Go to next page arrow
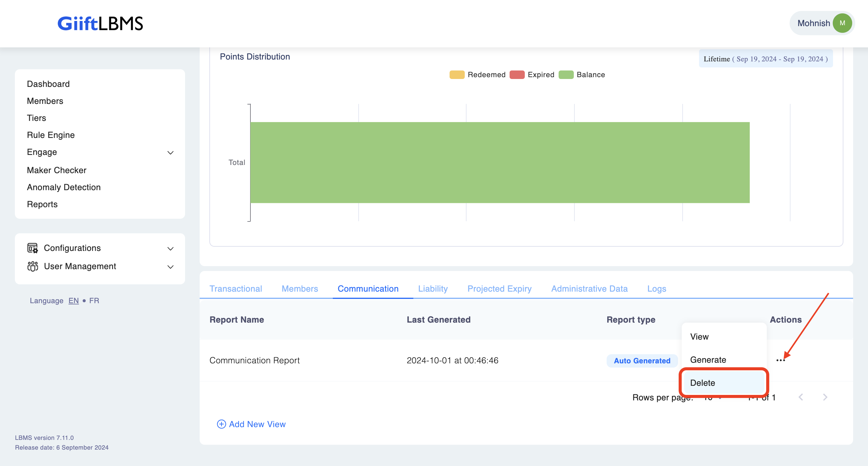This screenshot has height=466, width=868. 825,397
